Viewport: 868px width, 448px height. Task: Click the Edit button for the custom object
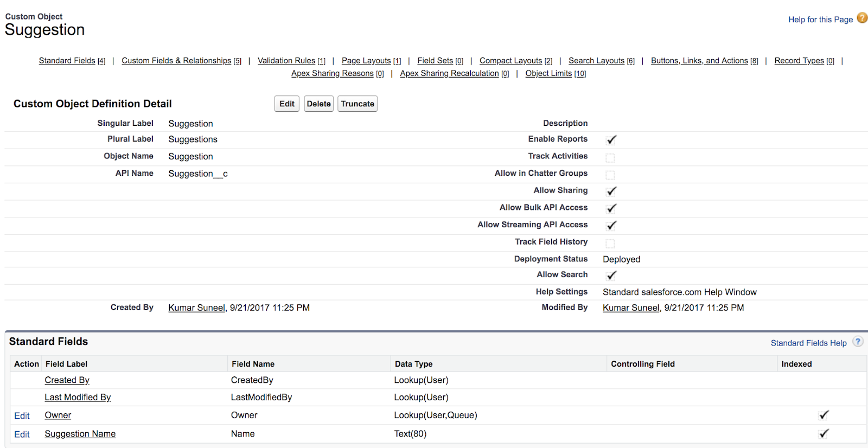[x=287, y=104]
